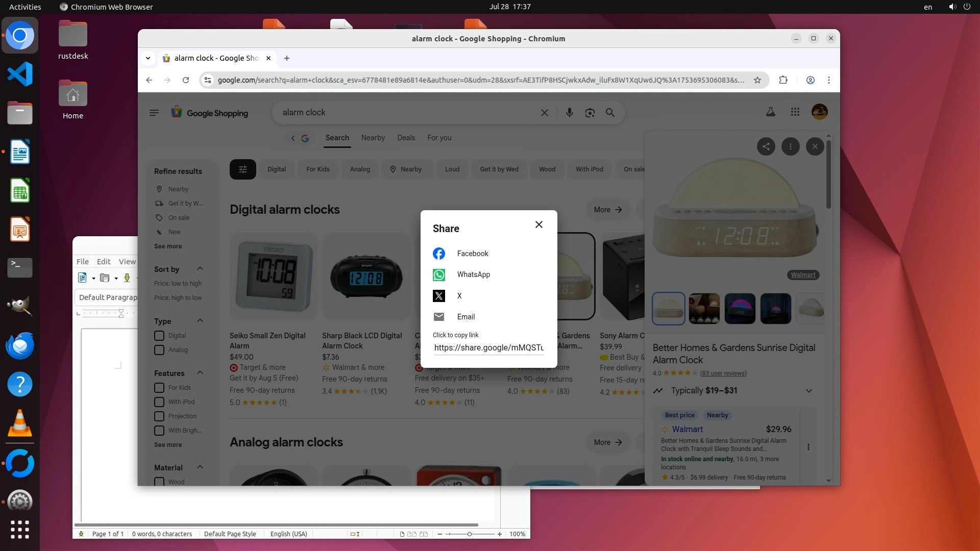This screenshot has height=551, width=980.
Task: Bookmark this page with star icon
Action: click(757, 80)
